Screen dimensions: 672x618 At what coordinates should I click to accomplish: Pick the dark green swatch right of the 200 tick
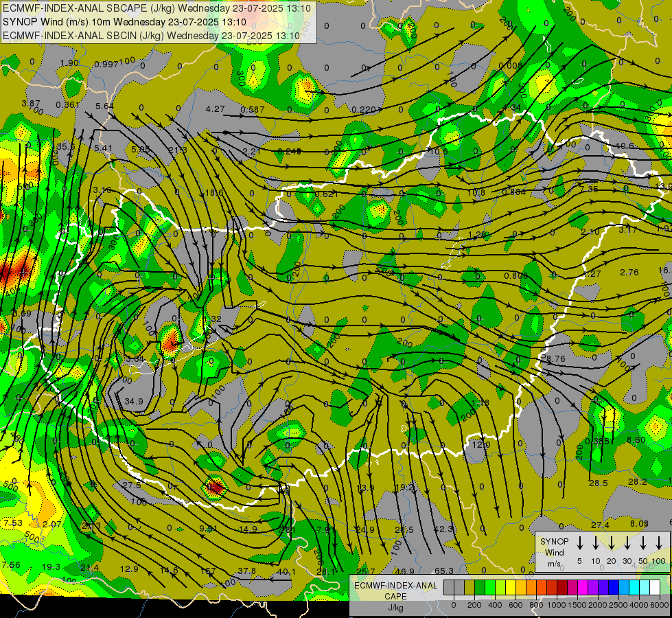pyautogui.click(x=480, y=587)
